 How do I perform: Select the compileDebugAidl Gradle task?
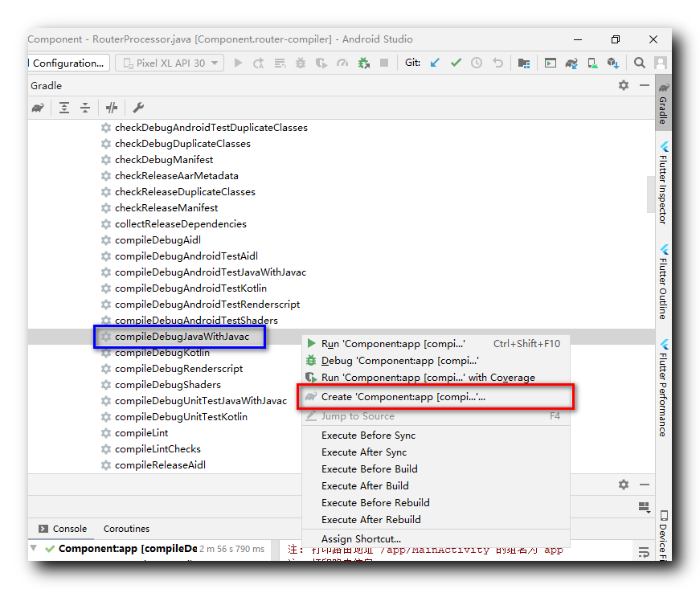[158, 240]
